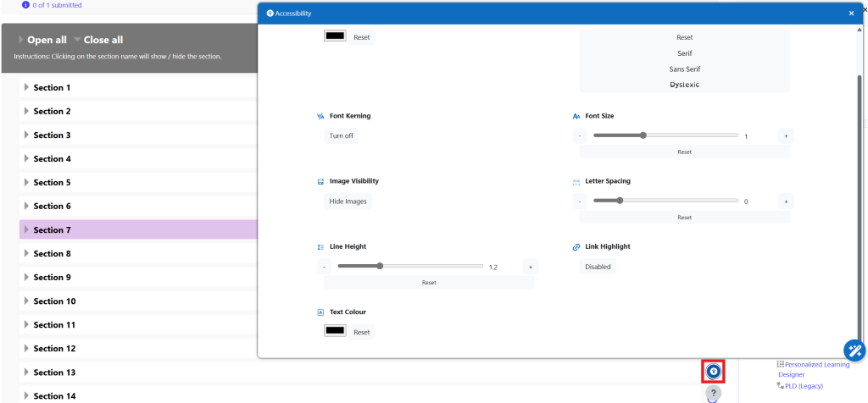Select the Dyslexic font option
Image resolution: width=868 pixels, height=403 pixels.
(x=684, y=85)
